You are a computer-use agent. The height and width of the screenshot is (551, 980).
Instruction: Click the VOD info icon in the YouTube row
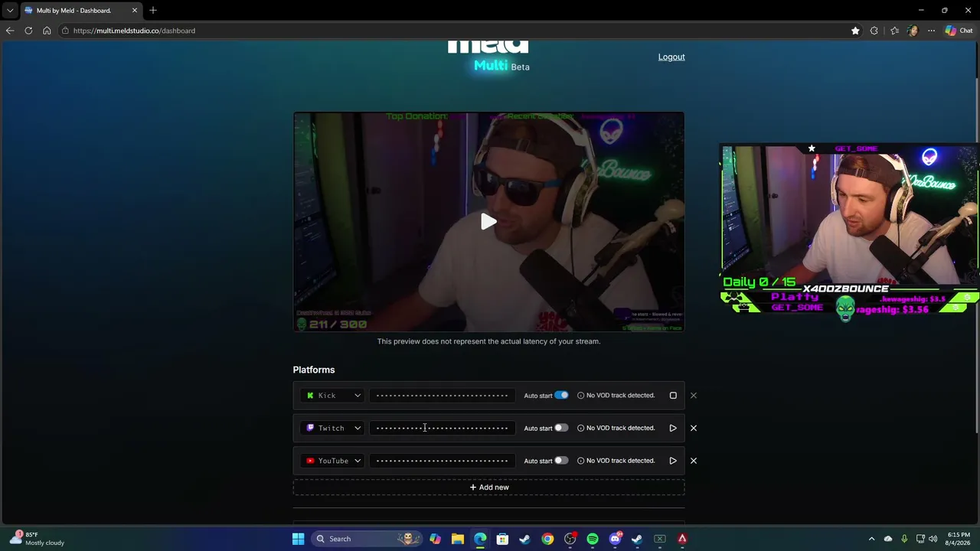(580, 461)
